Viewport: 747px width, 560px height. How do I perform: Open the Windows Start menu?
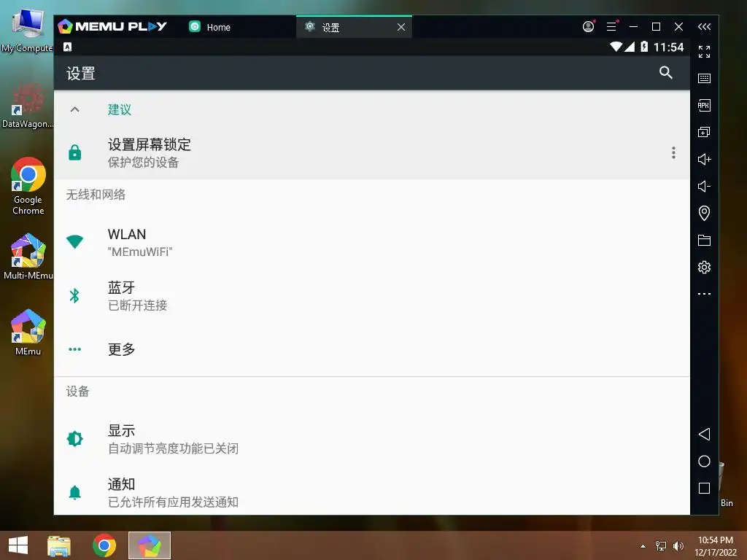tap(18, 545)
